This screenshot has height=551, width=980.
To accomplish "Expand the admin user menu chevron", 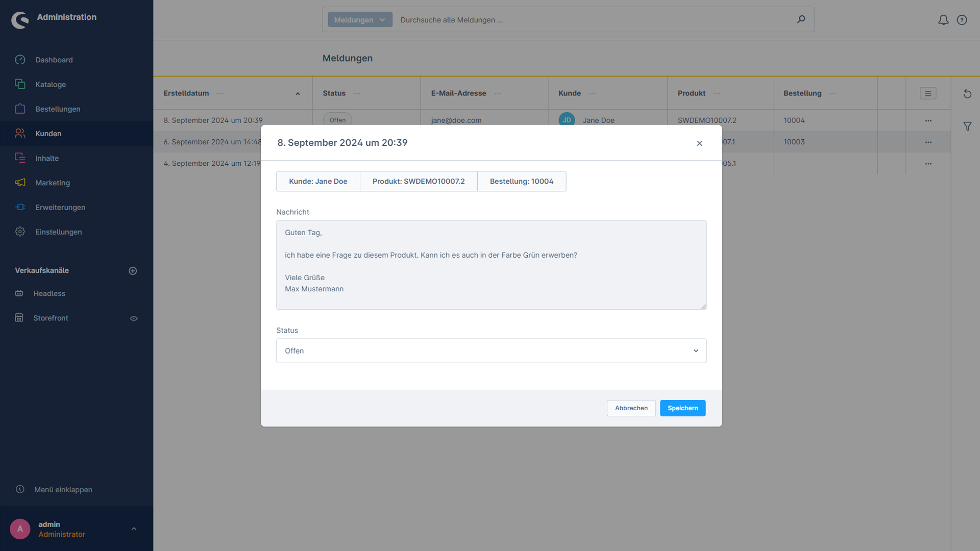I will pos(134,529).
